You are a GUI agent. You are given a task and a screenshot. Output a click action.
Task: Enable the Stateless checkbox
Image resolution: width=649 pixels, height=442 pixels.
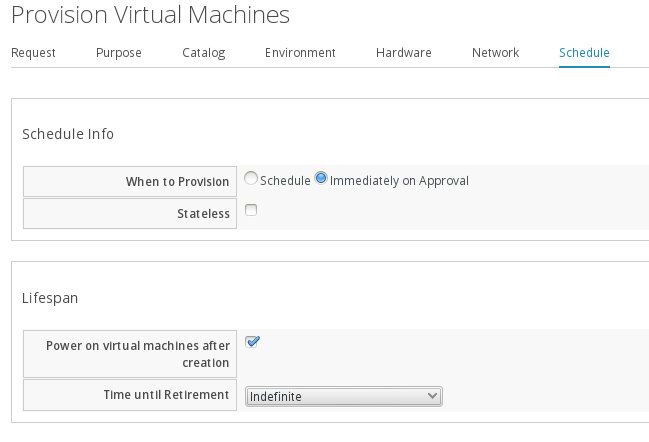point(251,210)
